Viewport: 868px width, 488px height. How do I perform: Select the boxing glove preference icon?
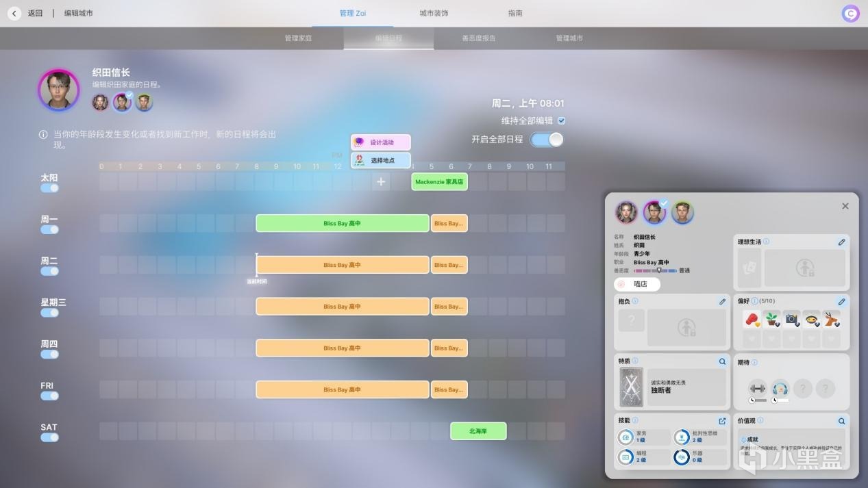tap(752, 319)
